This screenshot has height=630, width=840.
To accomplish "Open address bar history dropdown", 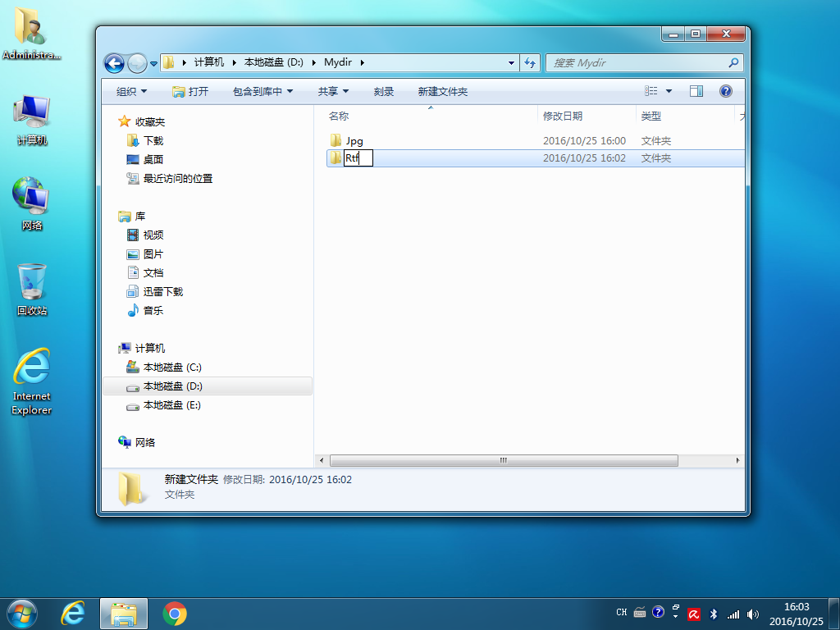I will click(x=511, y=62).
